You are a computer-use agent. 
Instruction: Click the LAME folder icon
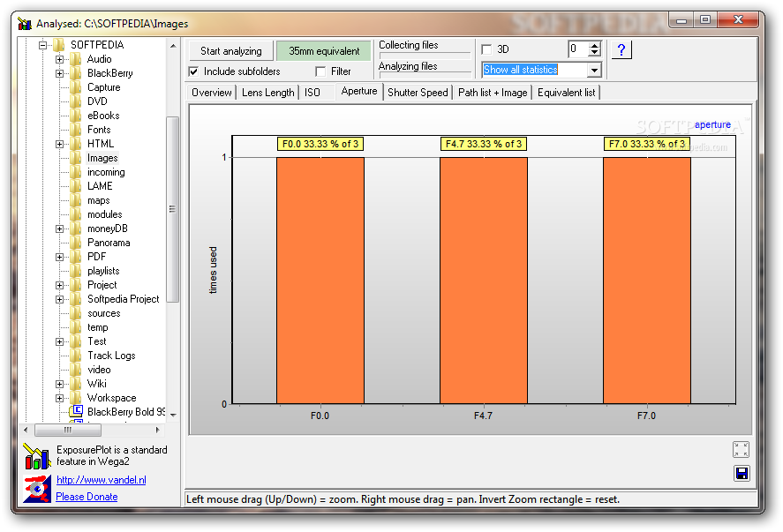76,186
